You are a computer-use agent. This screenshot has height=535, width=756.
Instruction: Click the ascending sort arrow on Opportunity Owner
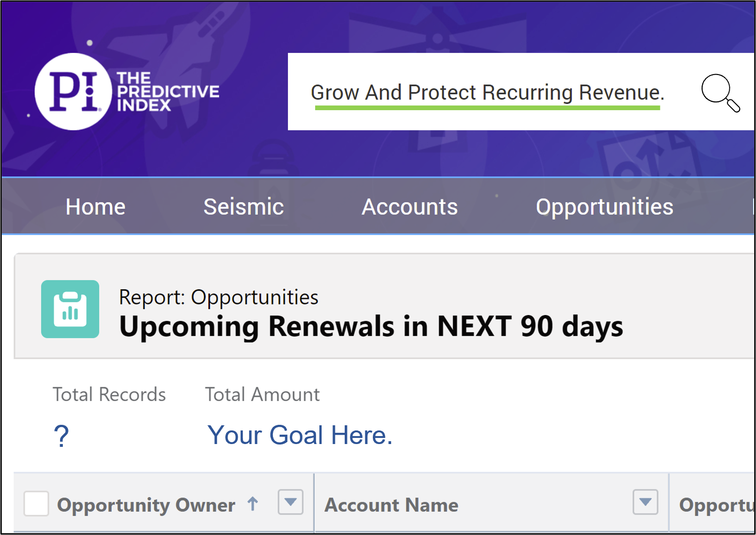pyautogui.click(x=253, y=504)
